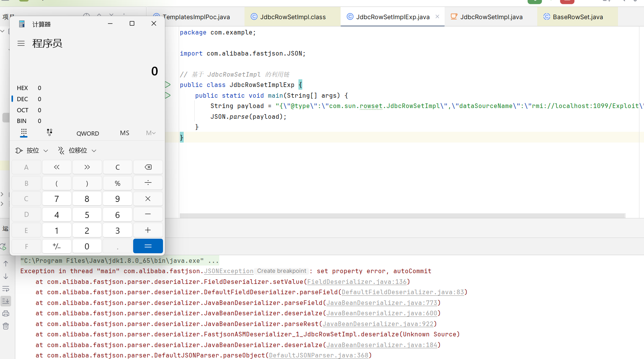Close the JdbcRowSetImplExp.java tab
Viewport: 644px width, 359px height.
click(x=437, y=16)
